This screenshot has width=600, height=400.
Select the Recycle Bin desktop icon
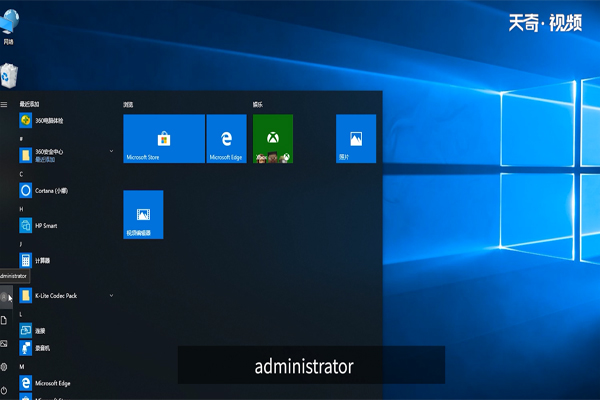[9, 75]
